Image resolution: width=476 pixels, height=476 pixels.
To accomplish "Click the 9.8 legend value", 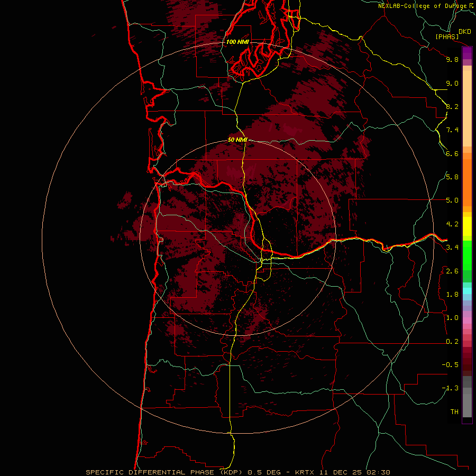I will click(x=452, y=59).
